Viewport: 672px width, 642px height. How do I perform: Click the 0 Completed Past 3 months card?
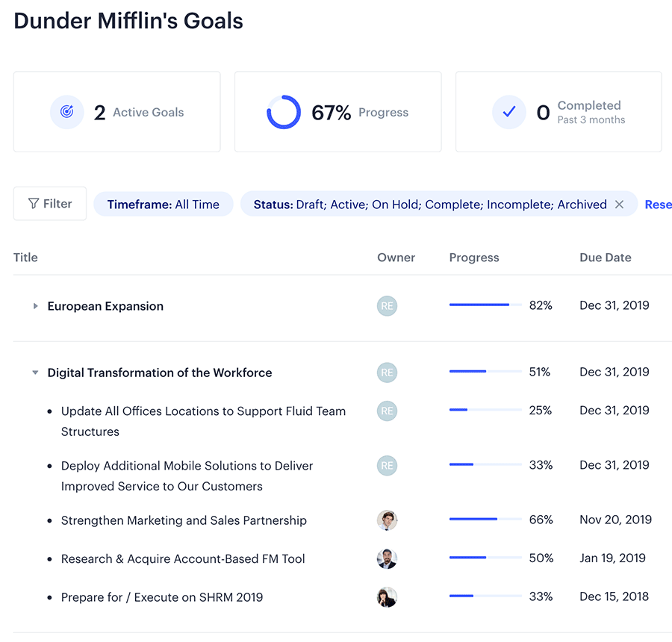pos(559,112)
